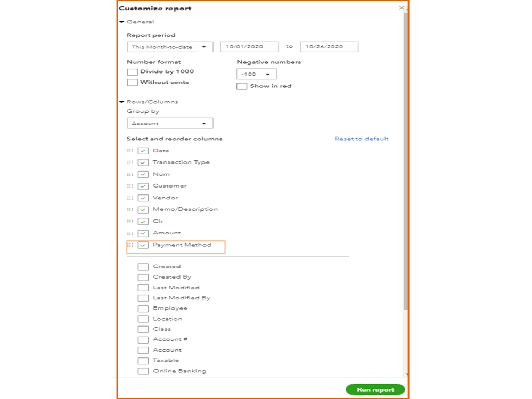Click the vertical scrollbar of the panel
Screen dimensions: 532x399
406,160
